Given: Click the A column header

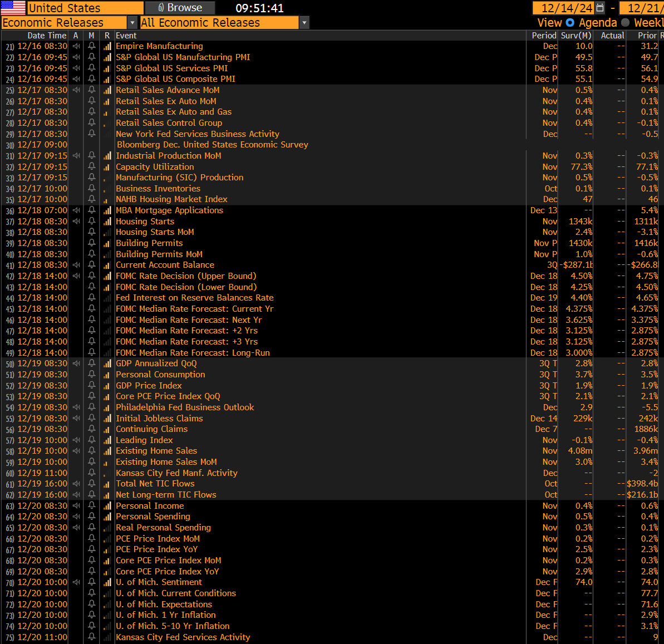Looking at the screenshot, I should 76,36.
